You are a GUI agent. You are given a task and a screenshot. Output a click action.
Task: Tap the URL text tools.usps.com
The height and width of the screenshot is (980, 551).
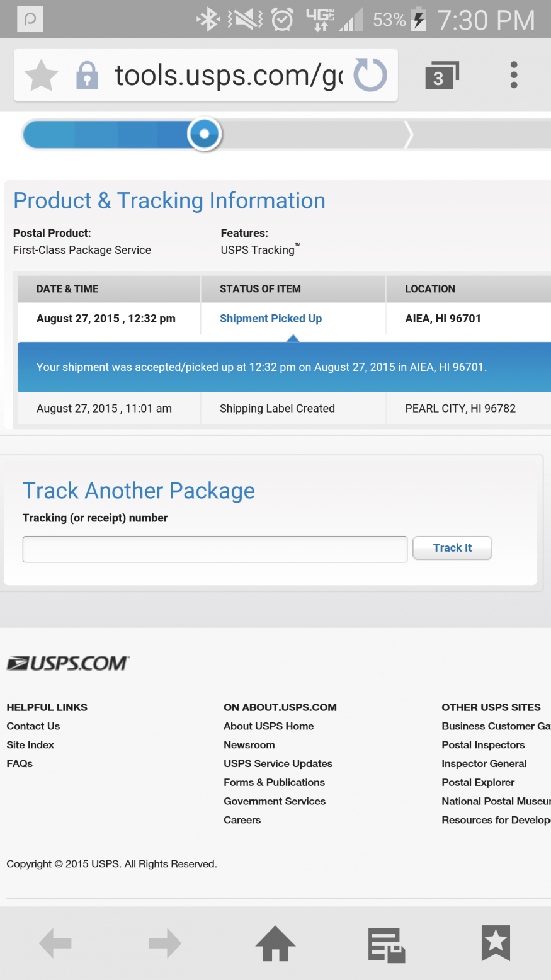pos(227,76)
